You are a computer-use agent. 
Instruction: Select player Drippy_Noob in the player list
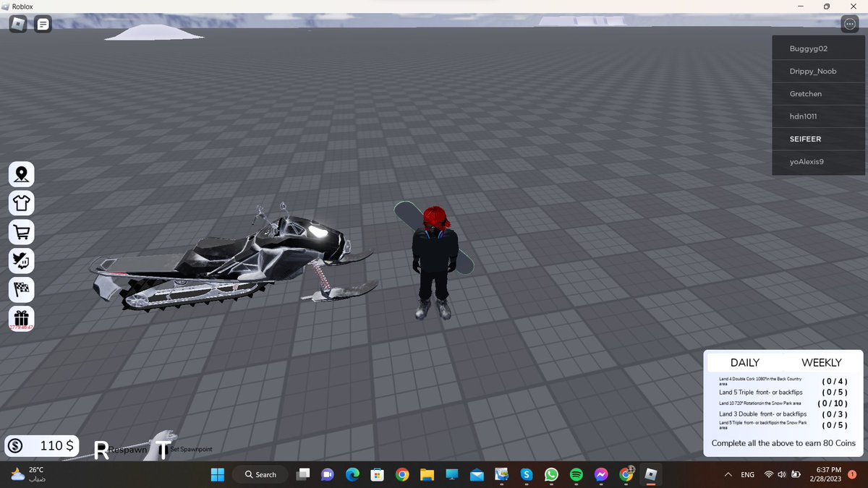[818, 71]
